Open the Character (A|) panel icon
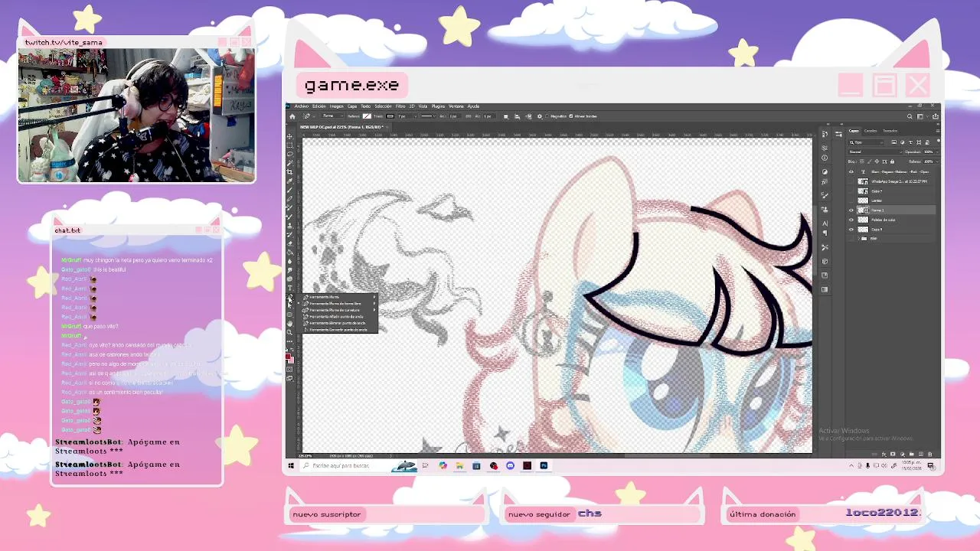980x551 pixels. [x=825, y=223]
